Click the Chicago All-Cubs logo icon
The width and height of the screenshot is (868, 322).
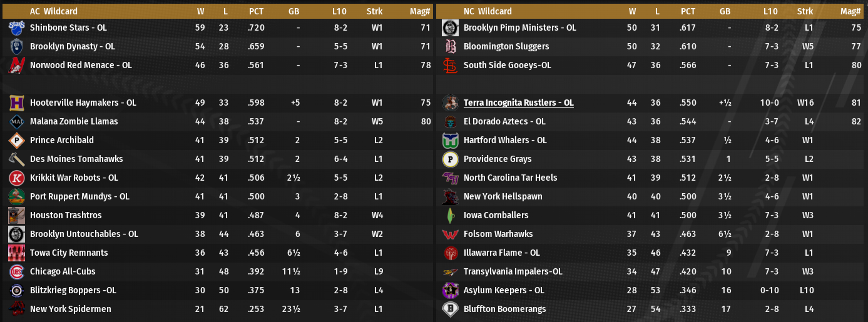[16, 271]
